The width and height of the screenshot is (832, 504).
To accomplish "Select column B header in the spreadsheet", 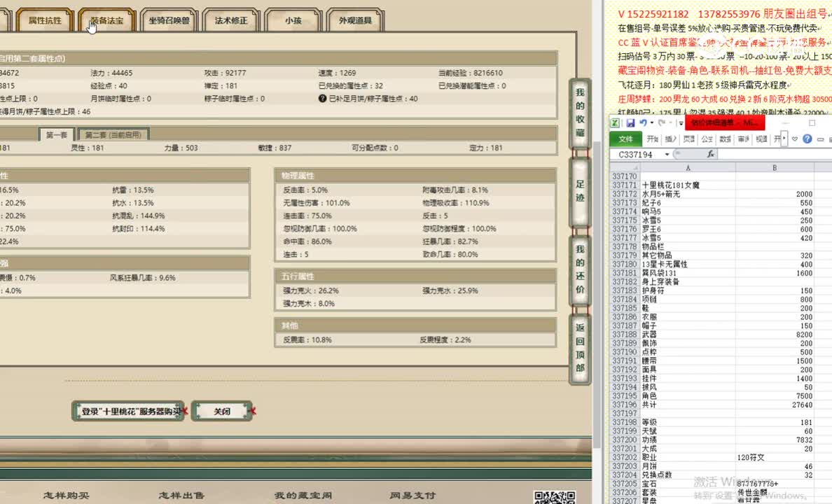I will click(x=774, y=168).
